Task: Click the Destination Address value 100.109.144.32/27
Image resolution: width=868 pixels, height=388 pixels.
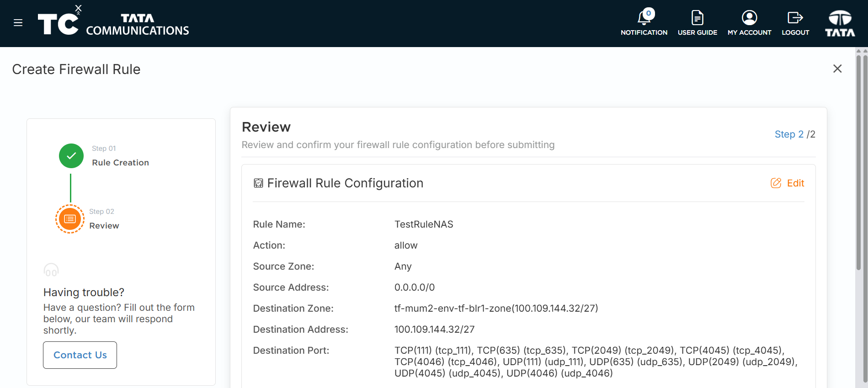Action: tap(434, 330)
